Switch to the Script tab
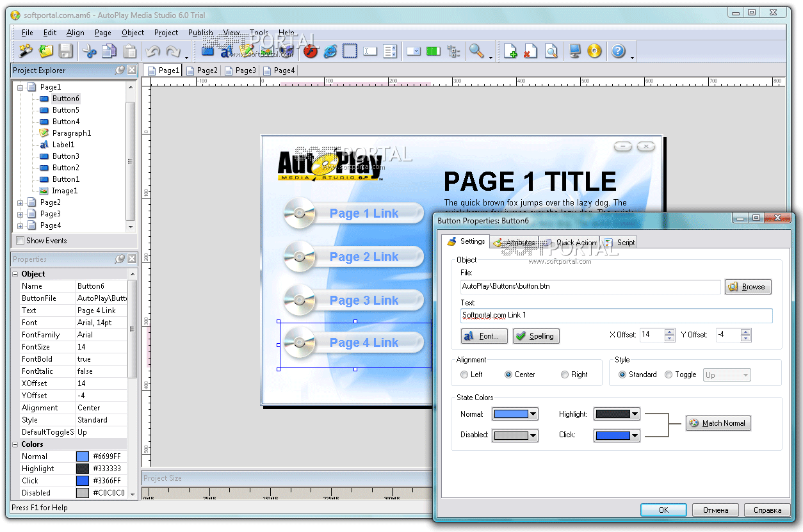The image size is (803, 532). pos(620,242)
